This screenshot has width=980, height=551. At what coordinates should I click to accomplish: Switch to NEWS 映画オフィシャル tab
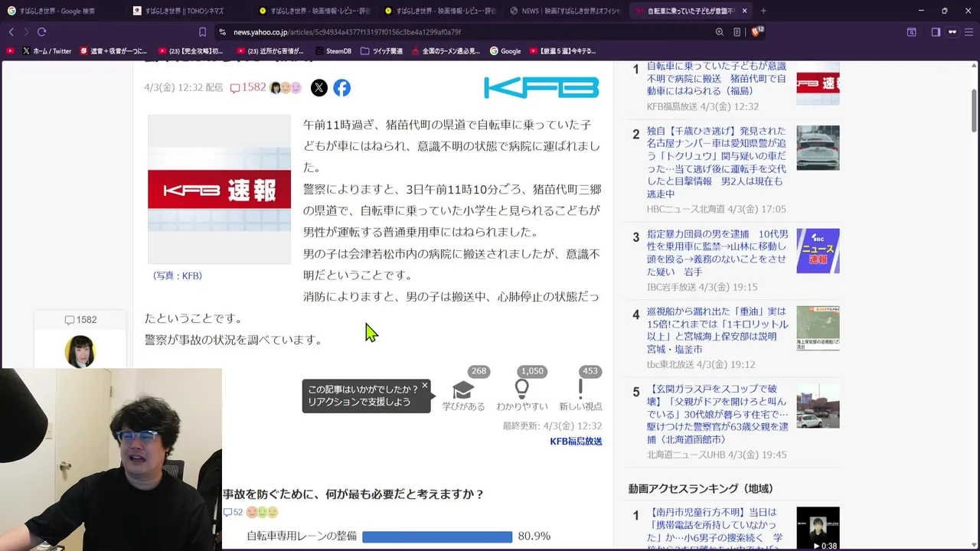565,11
